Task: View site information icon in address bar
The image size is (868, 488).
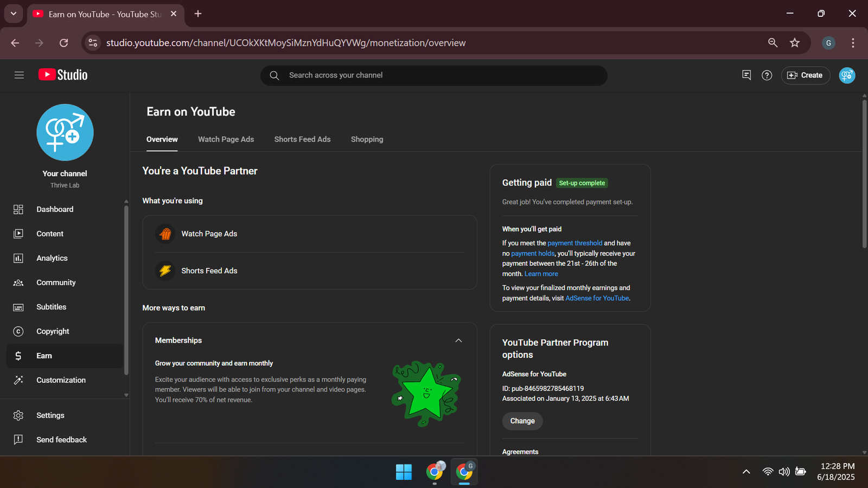Action: coord(93,43)
